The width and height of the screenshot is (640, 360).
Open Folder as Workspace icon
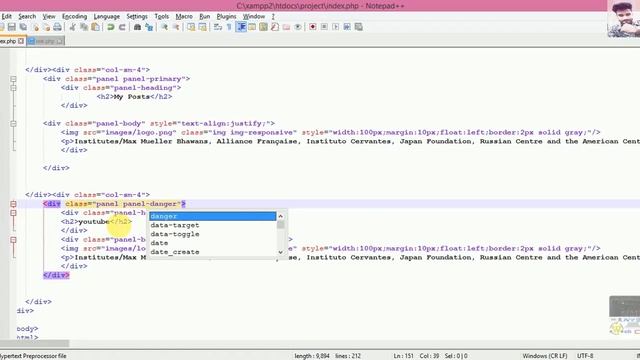click(x=286, y=27)
